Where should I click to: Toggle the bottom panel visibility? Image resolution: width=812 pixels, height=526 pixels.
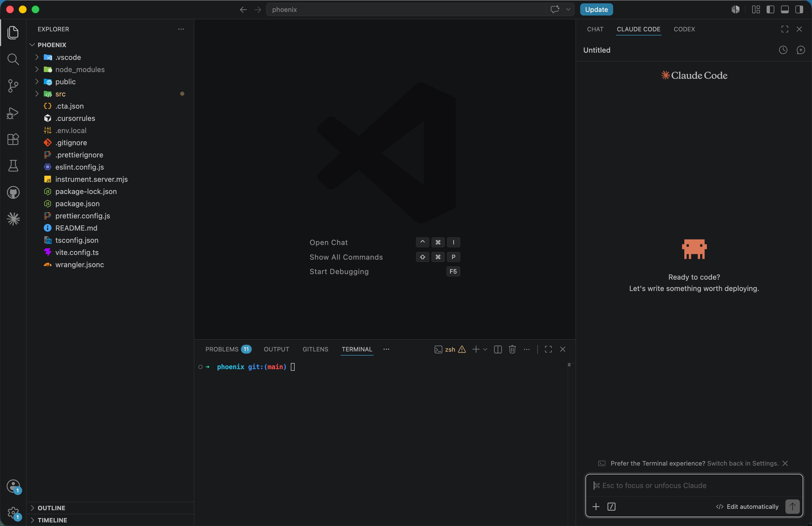pos(784,9)
